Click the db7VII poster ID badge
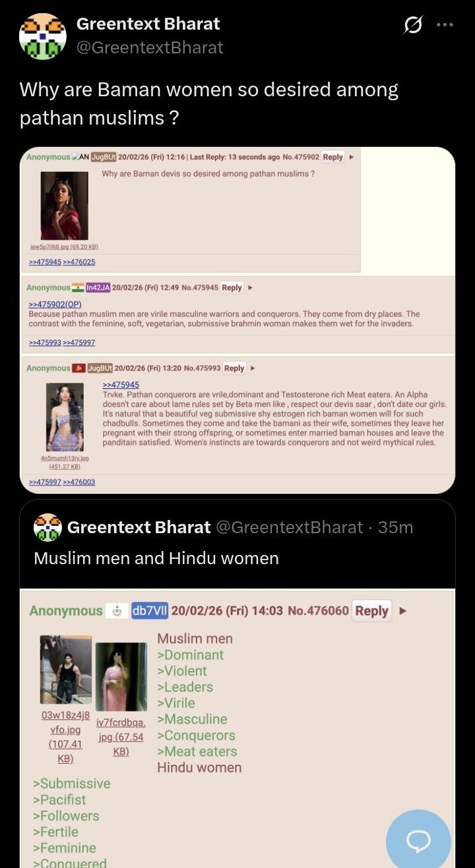The height and width of the screenshot is (868, 475). [x=149, y=611]
